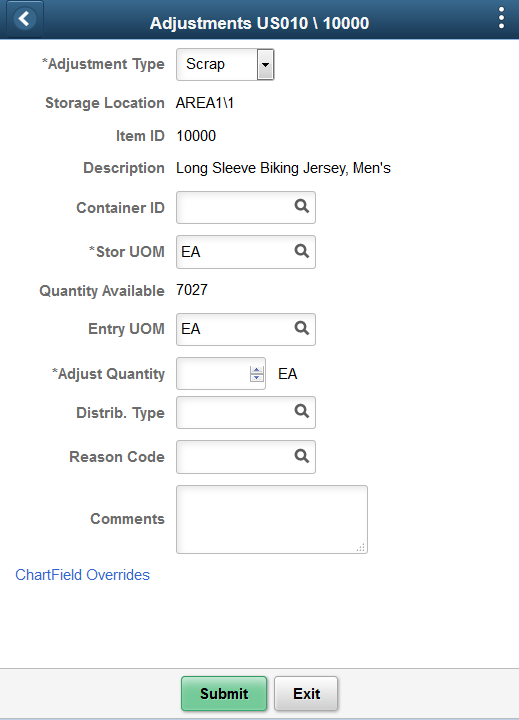Screen dimensions: 519x720
Task: Expand the Adjustment Type dropdown
Action: pos(265,65)
